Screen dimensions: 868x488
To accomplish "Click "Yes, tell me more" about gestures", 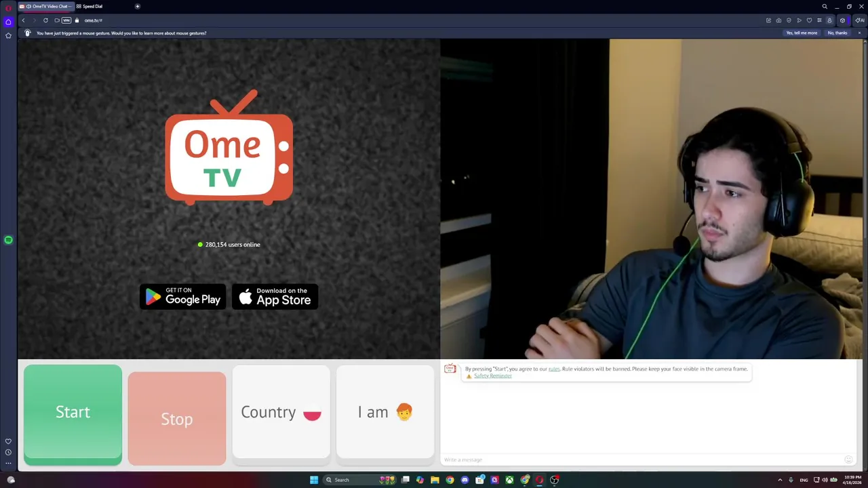I will pos(802,33).
